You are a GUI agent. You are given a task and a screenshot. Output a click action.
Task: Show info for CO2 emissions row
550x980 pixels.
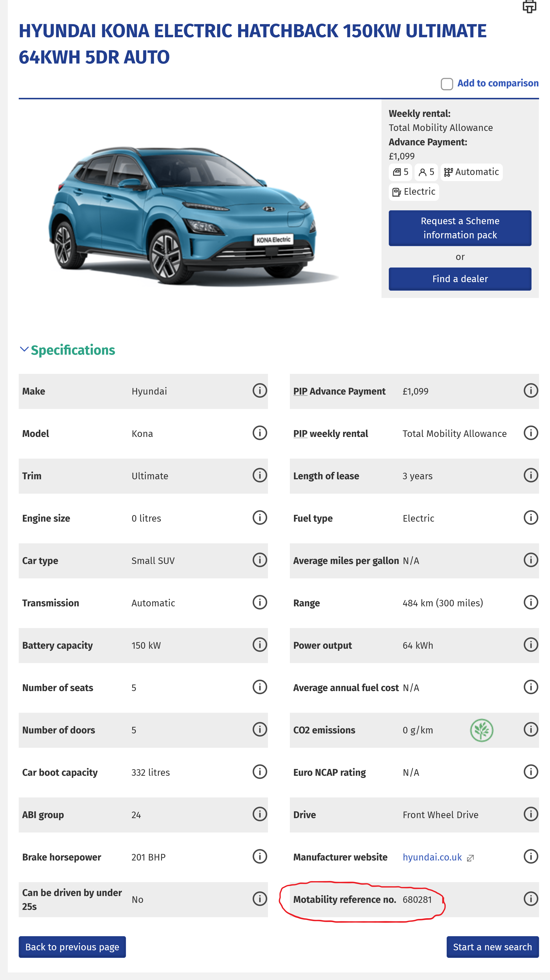pos(531,729)
